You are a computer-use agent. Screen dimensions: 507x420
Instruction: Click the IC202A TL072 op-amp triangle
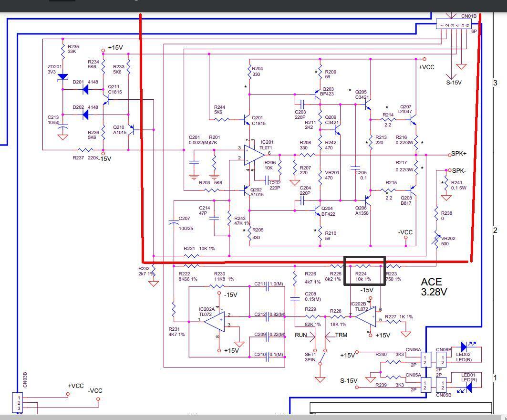[214, 320]
